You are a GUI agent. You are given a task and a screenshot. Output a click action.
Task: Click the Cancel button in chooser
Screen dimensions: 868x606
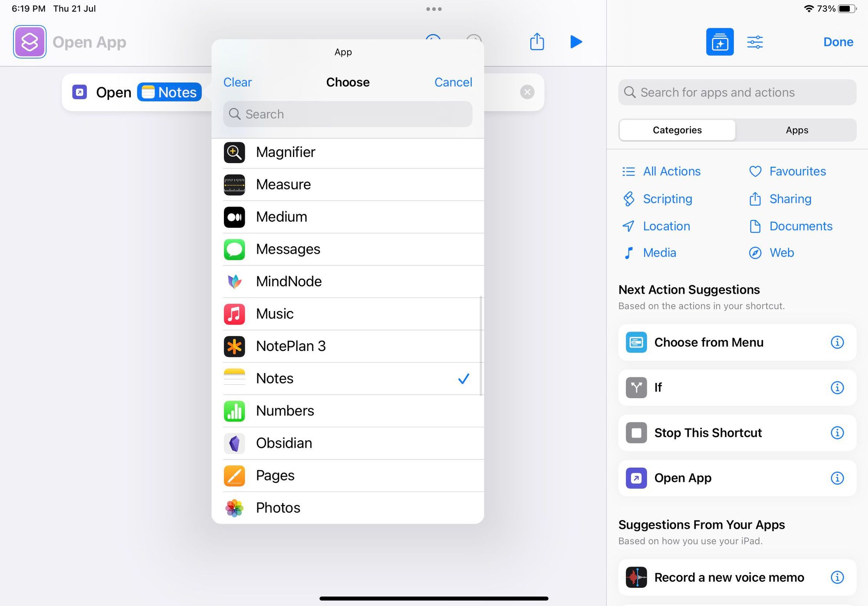tap(453, 81)
